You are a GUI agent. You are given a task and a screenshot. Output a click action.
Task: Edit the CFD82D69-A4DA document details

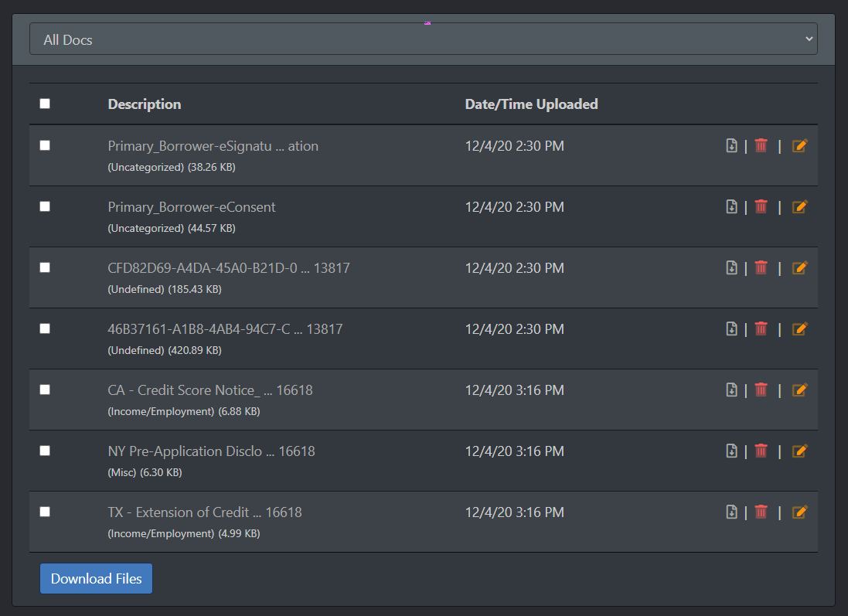(799, 267)
